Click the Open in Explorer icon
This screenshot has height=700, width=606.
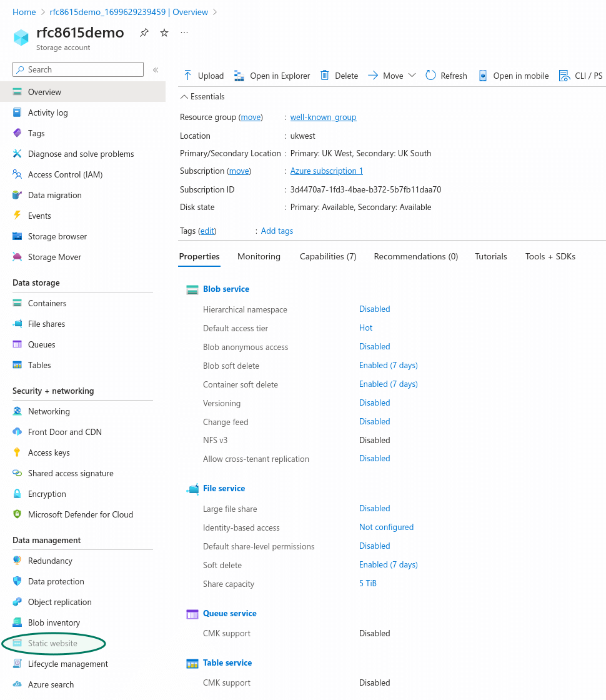pyautogui.click(x=239, y=76)
